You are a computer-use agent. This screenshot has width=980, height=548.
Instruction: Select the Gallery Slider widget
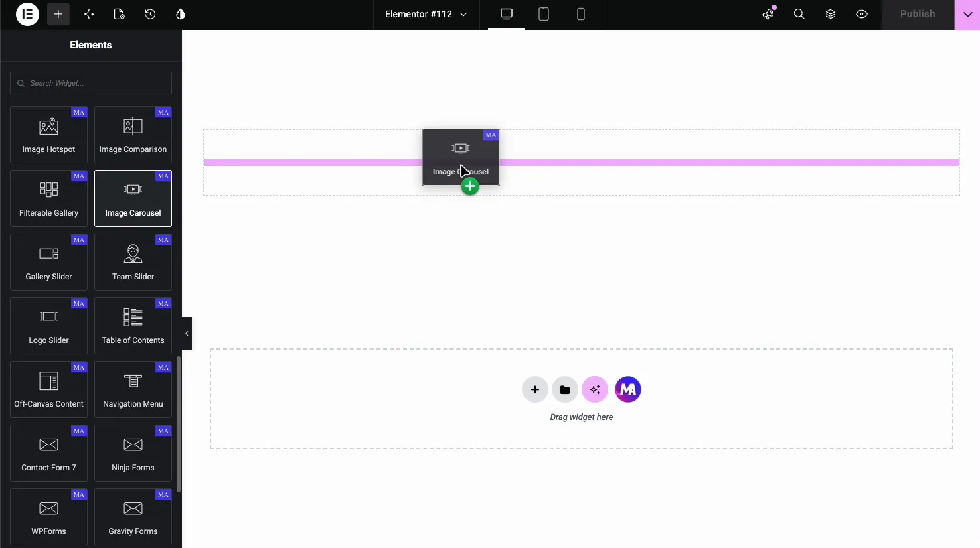click(48, 262)
